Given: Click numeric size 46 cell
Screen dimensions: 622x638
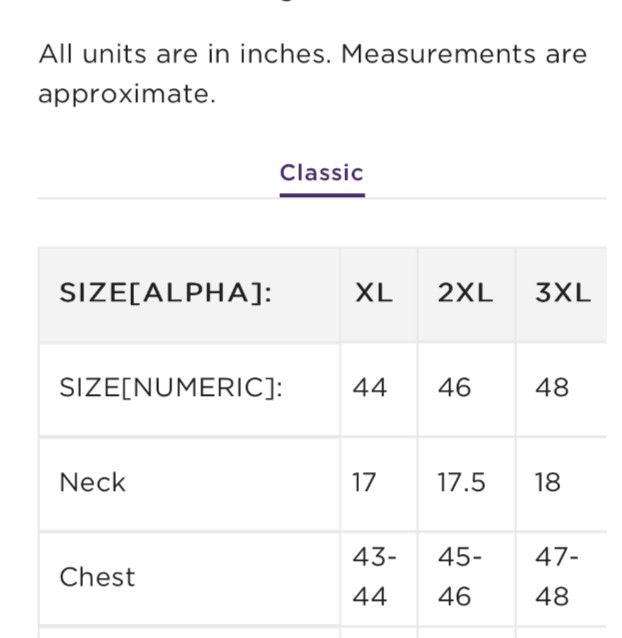Looking at the screenshot, I should (454, 387).
